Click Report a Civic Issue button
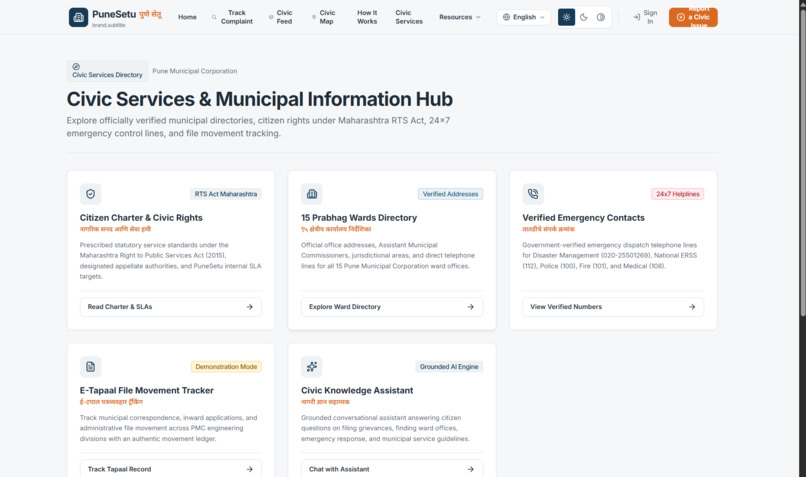 coord(693,17)
